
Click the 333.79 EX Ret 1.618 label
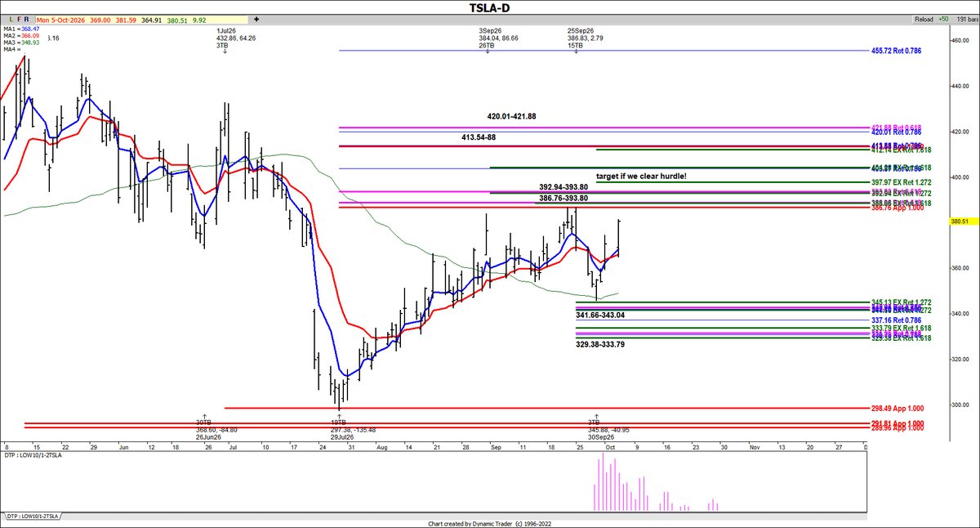tap(900, 329)
